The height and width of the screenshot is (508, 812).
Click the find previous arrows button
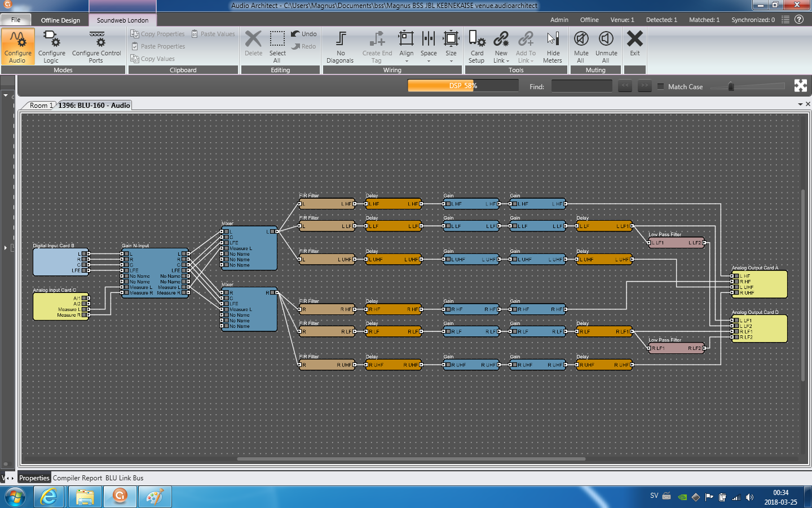(625, 86)
